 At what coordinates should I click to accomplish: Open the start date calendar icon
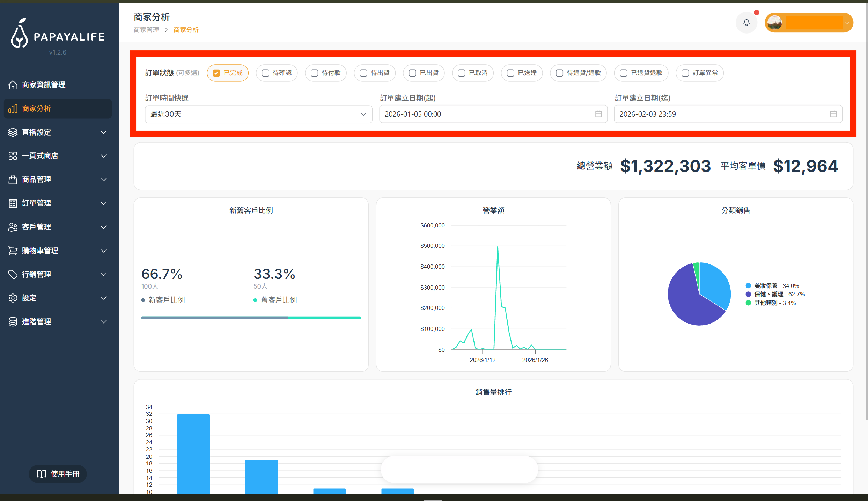point(598,114)
